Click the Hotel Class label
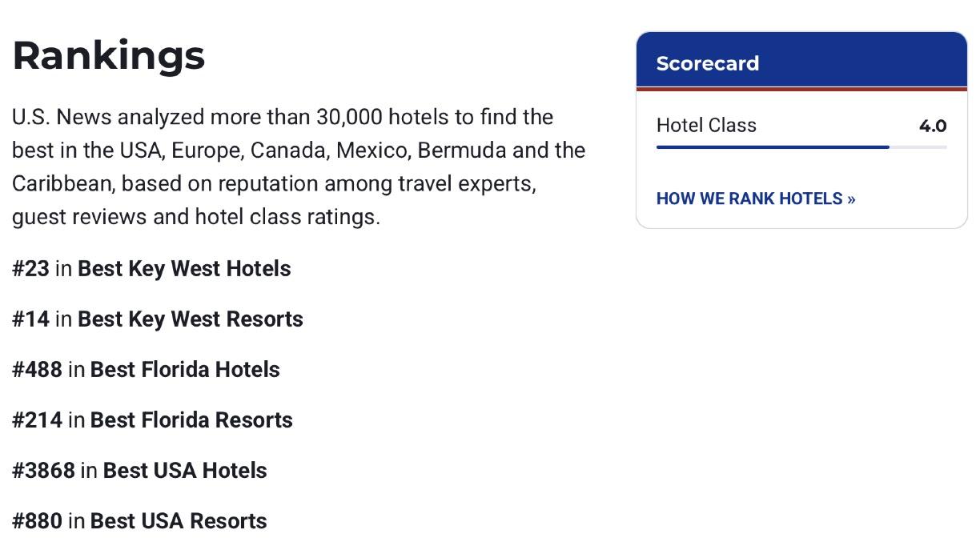The width and height of the screenshot is (980, 558). (x=705, y=126)
